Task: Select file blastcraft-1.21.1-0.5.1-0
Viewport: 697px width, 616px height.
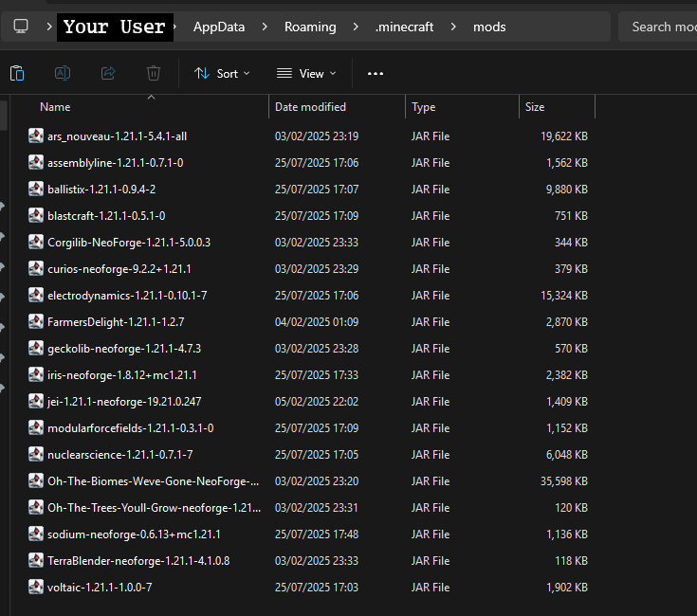Action: [x=106, y=216]
